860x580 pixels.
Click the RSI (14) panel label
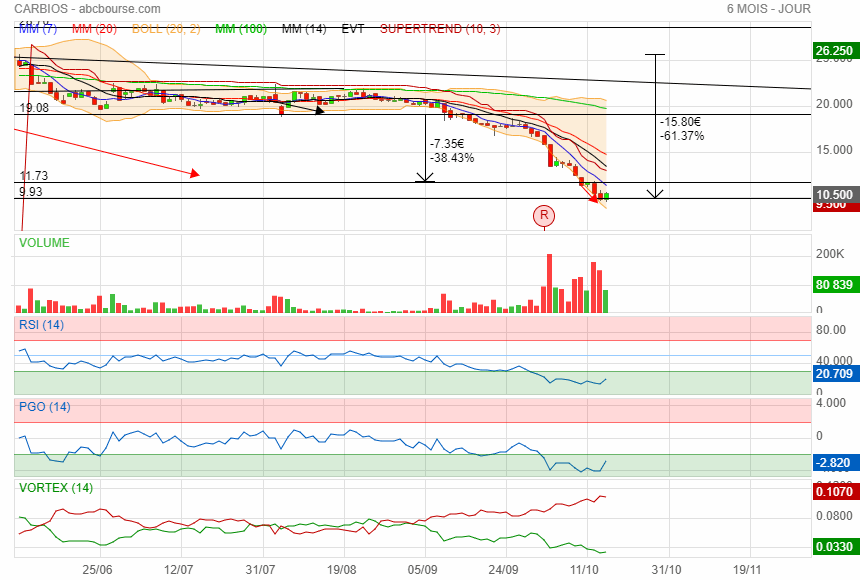42,325
